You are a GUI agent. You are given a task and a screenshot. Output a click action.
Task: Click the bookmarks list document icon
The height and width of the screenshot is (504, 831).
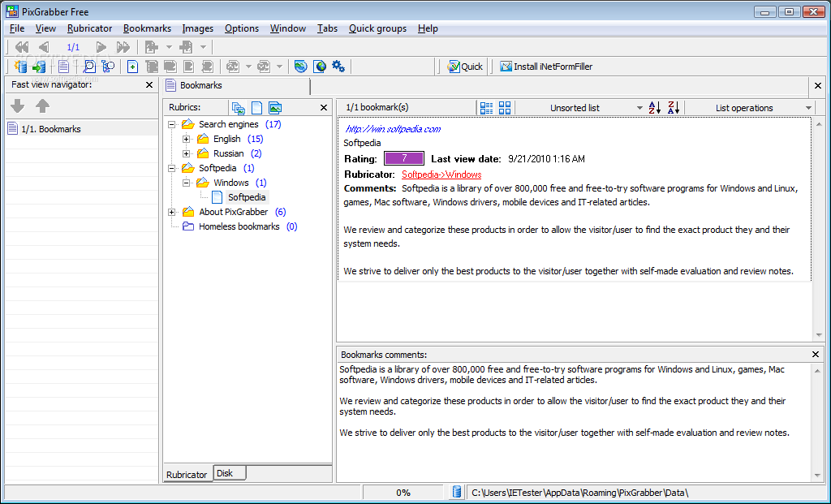point(63,67)
